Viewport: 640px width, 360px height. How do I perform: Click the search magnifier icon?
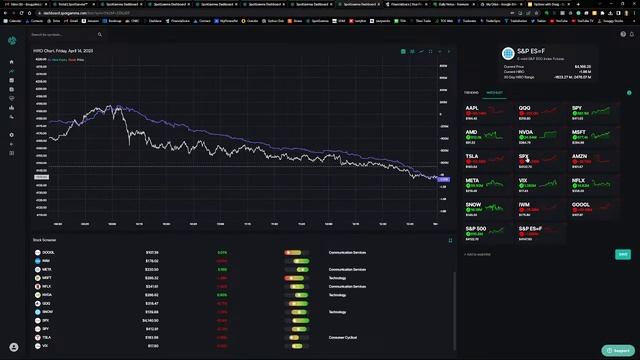tap(100, 35)
